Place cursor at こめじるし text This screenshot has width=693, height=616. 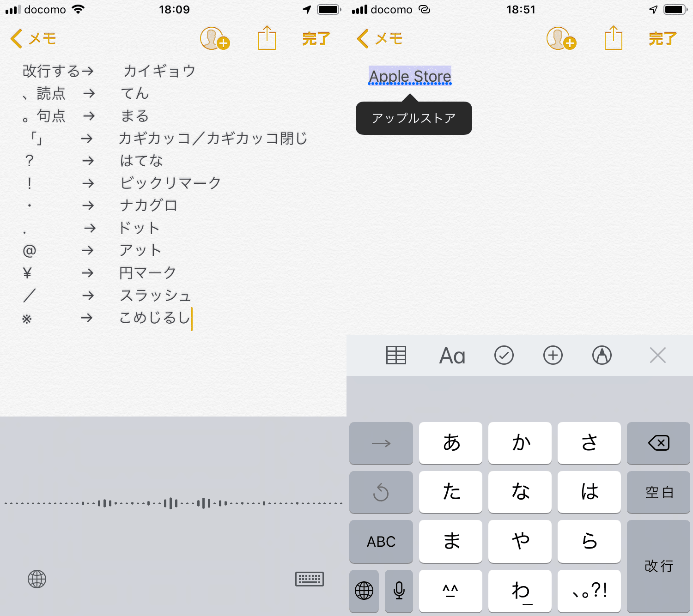pyautogui.click(x=155, y=317)
